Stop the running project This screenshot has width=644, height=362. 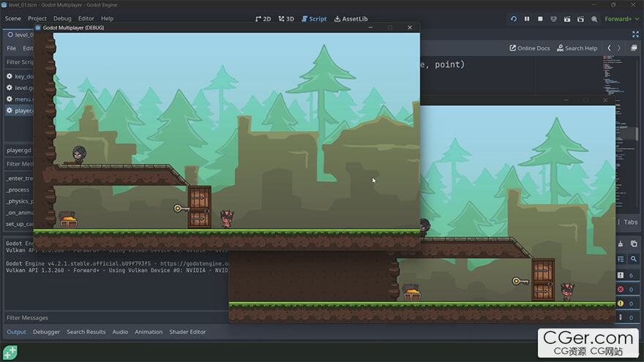coord(541,19)
